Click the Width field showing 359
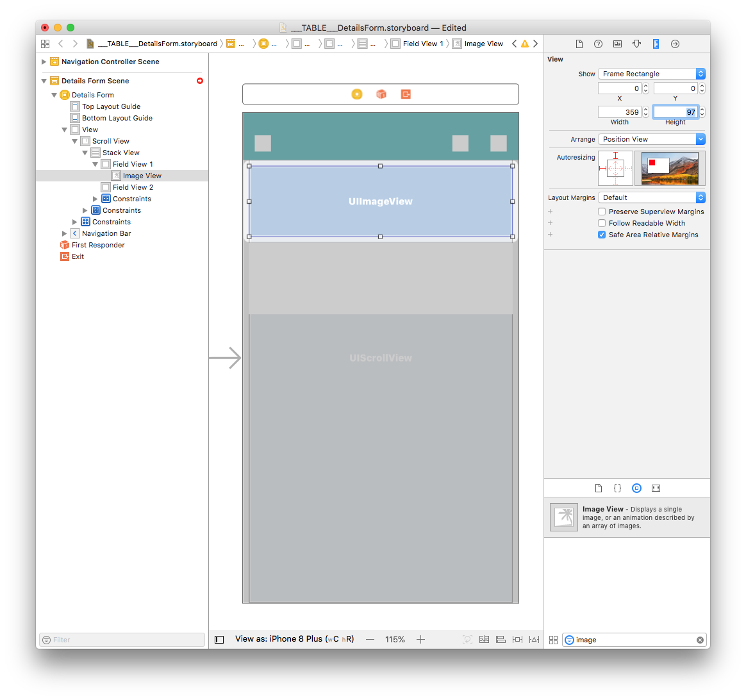Screen dimensions: 746x700 click(620, 112)
